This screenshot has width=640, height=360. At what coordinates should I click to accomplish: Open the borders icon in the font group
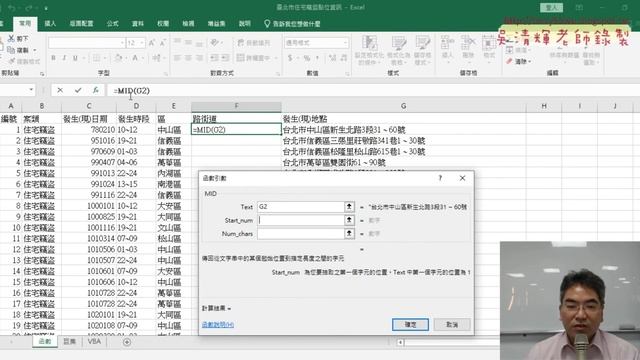pyautogui.click(x=96, y=58)
